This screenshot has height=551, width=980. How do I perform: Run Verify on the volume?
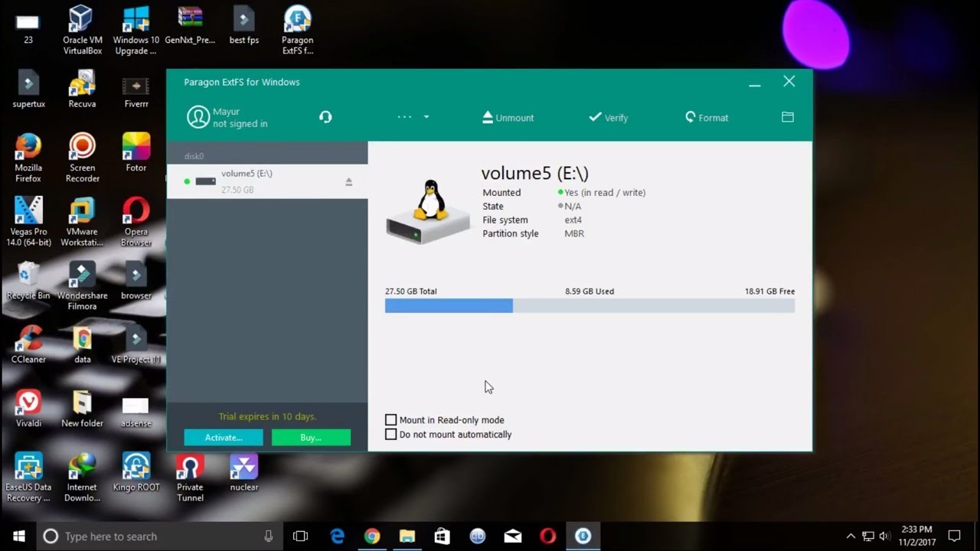[609, 117]
